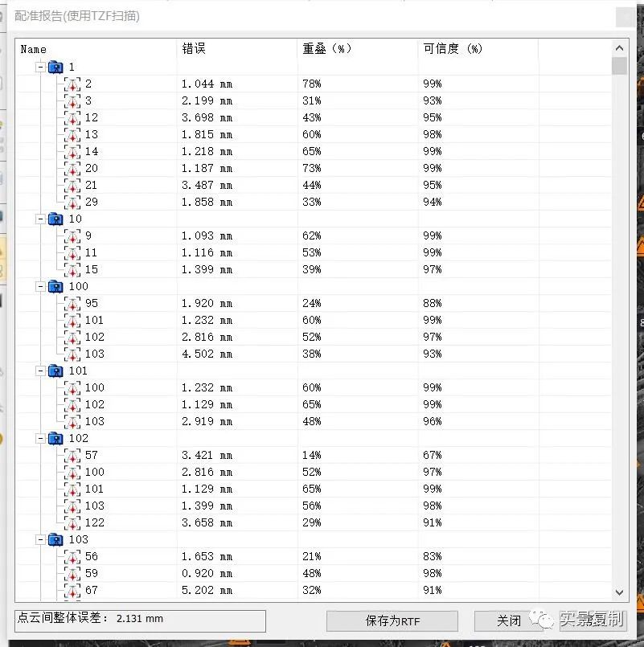
Task: Select error value 1.044 mm
Action: (x=207, y=84)
